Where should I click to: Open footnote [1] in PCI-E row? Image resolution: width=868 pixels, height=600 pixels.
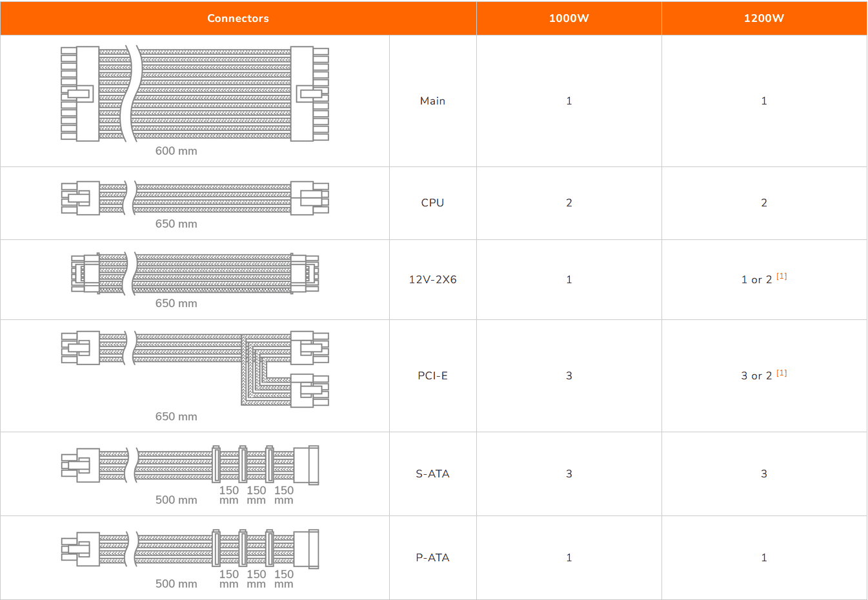[x=782, y=373]
